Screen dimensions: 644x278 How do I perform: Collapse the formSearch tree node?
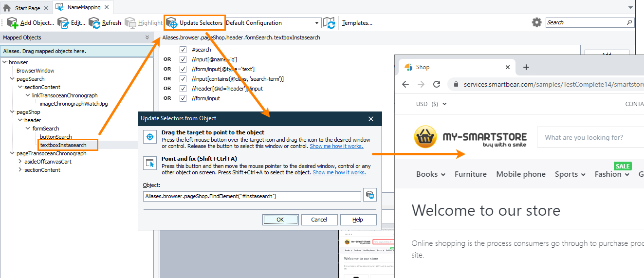click(x=28, y=129)
